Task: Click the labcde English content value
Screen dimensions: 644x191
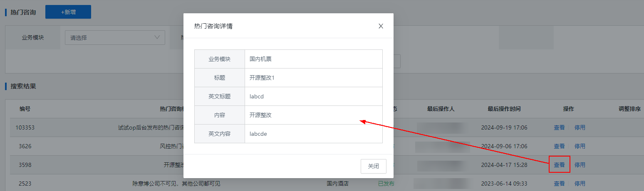Action: tap(258, 134)
